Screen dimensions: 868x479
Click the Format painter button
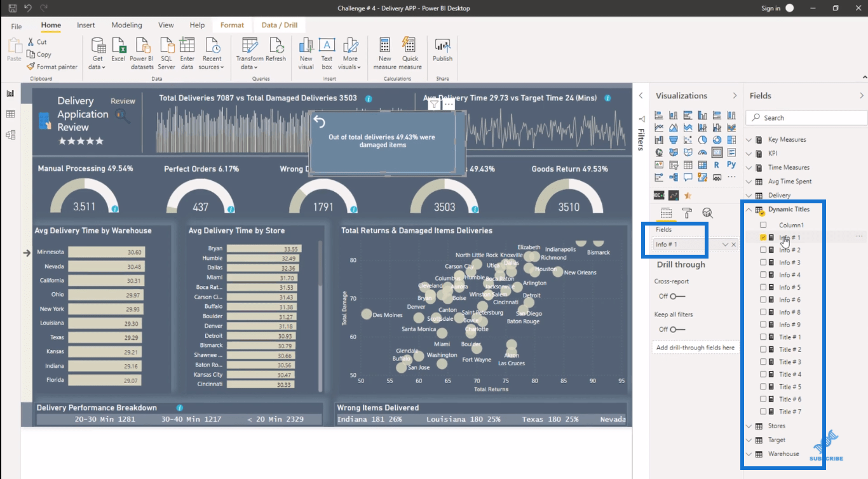click(52, 67)
